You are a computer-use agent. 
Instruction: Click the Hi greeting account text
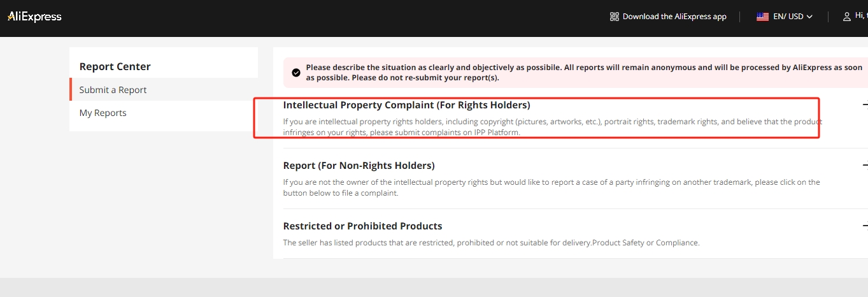[861, 17]
